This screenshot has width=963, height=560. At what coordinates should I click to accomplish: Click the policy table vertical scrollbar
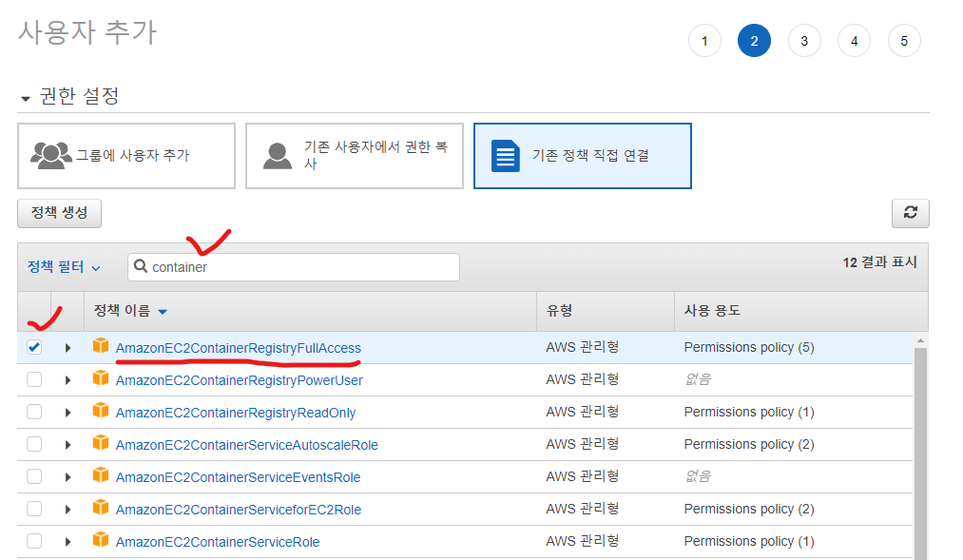(x=920, y=454)
